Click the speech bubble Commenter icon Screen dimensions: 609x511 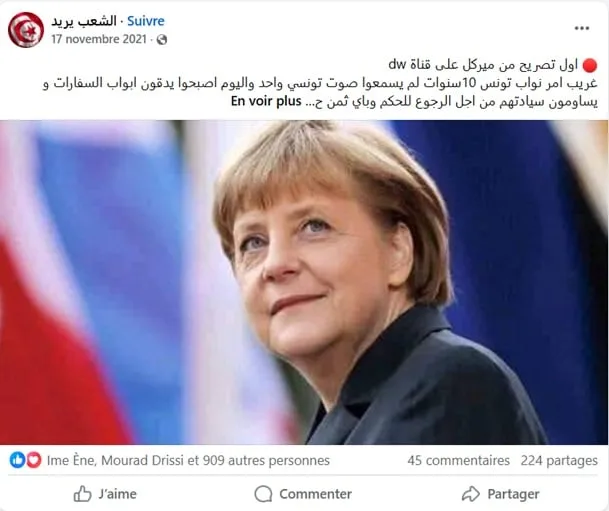[263, 494]
